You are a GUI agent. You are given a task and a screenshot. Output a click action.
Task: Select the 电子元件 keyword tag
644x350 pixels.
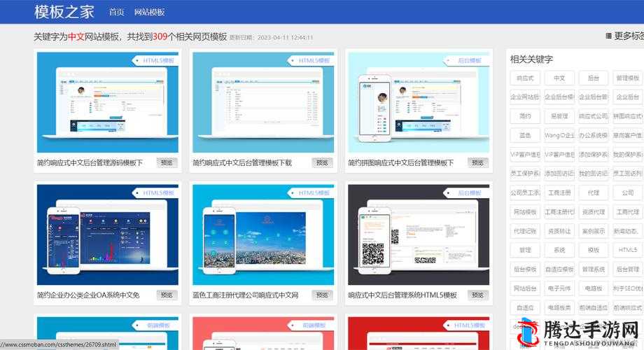click(x=559, y=288)
